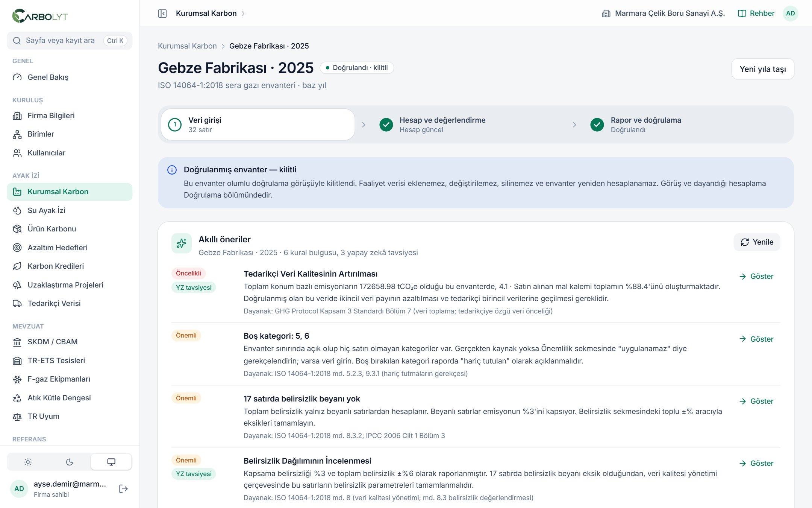Screen dimensions: 812x508
Task: Open Su Ayak İzi droplet icon
Action: pyautogui.click(x=17, y=210)
